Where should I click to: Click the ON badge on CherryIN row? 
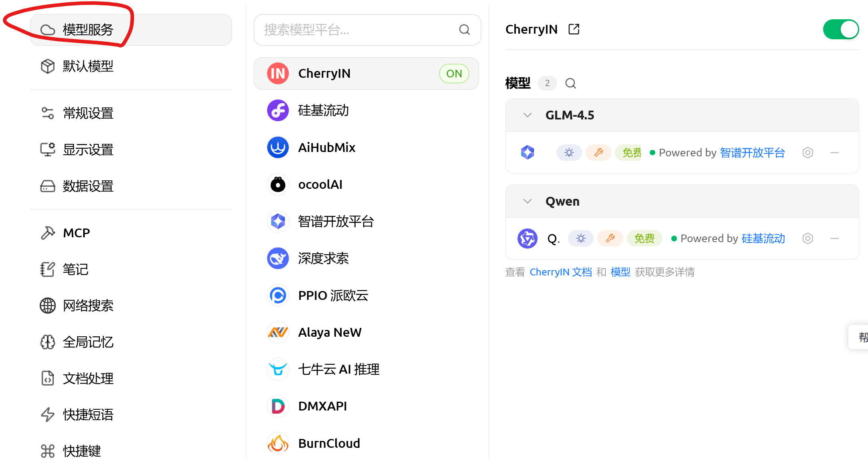(x=454, y=74)
